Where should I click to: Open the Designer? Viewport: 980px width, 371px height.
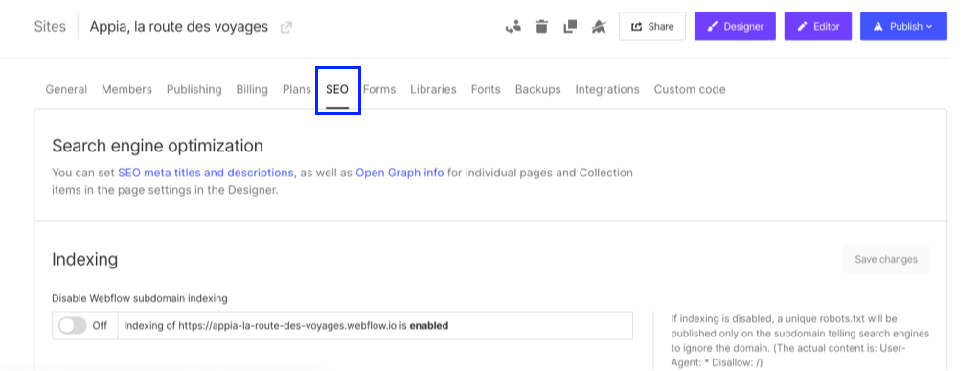tap(735, 26)
